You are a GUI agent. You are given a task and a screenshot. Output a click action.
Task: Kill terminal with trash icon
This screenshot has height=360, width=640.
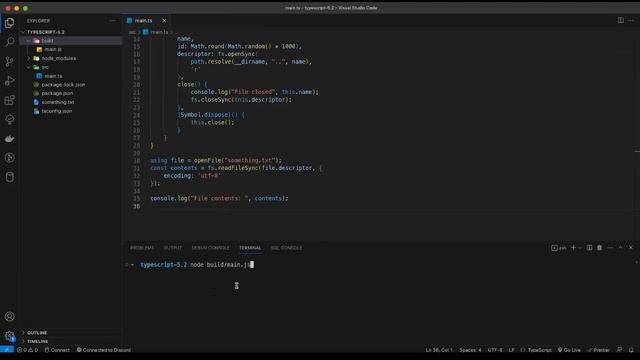tap(599, 247)
